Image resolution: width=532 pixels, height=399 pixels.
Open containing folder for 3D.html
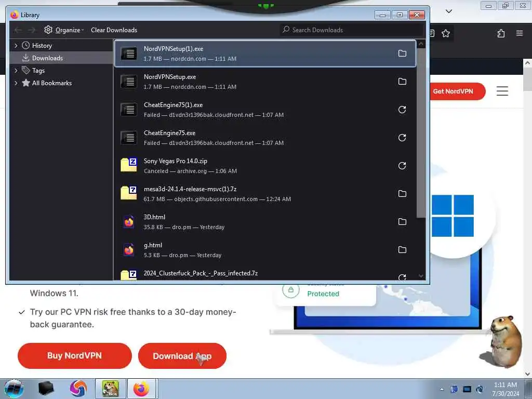point(402,222)
